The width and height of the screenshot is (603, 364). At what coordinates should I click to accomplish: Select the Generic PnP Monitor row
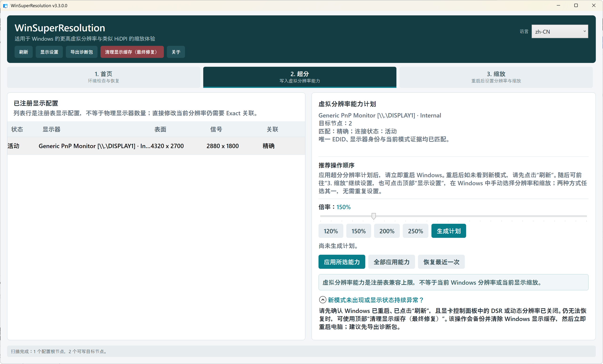point(156,146)
